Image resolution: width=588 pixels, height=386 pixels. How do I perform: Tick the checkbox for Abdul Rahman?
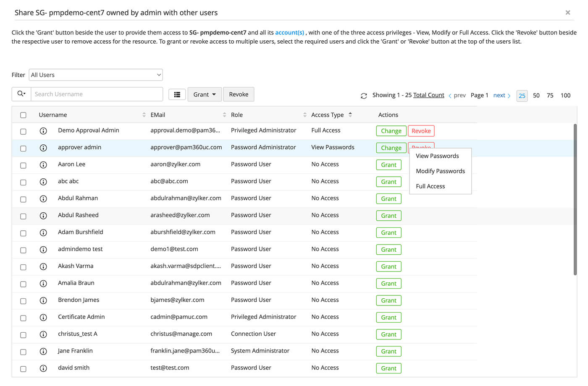pos(23,199)
